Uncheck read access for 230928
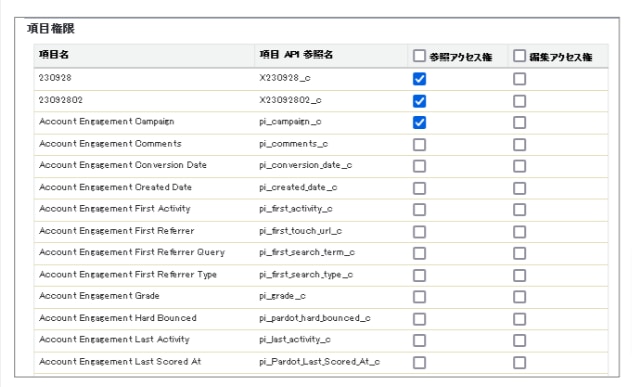 pos(419,79)
